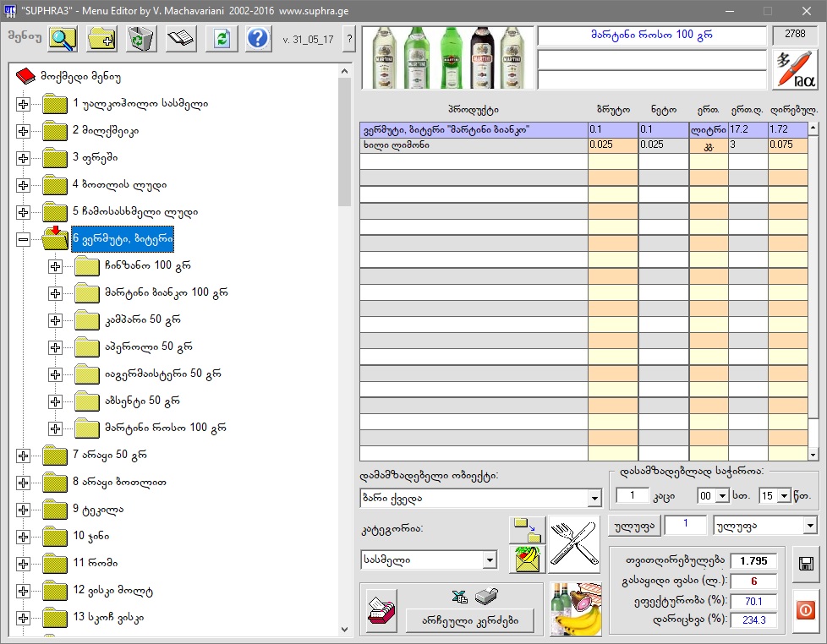
Task: Select folder 7 არაყი 50 გრ
Action: coord(110,455)
